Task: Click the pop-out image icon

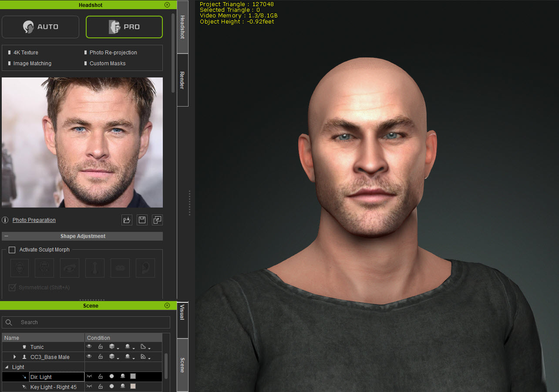Action: coord(157,220)
